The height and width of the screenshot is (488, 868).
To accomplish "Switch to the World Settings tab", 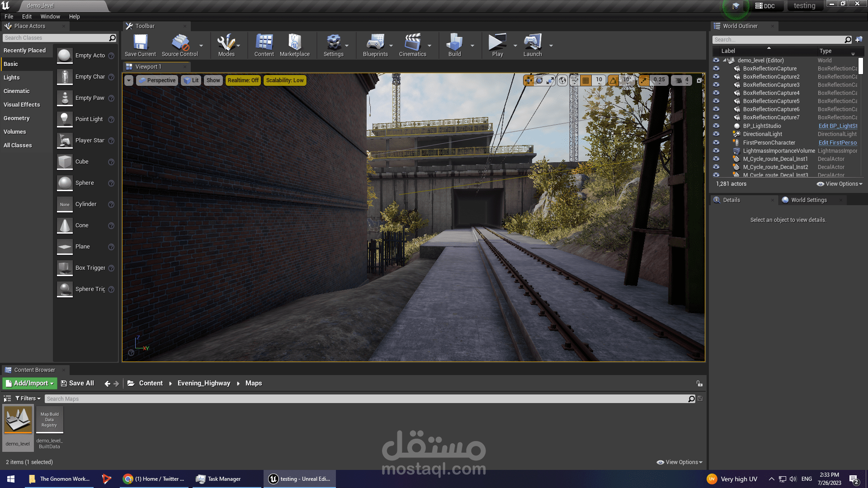I will click(809, 200).
